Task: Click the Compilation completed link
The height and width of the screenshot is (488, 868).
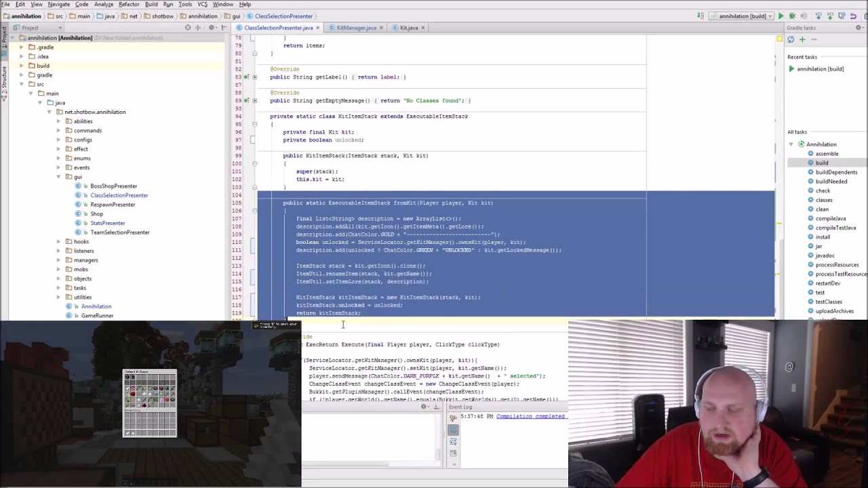Action: click(x=530, y=416)
